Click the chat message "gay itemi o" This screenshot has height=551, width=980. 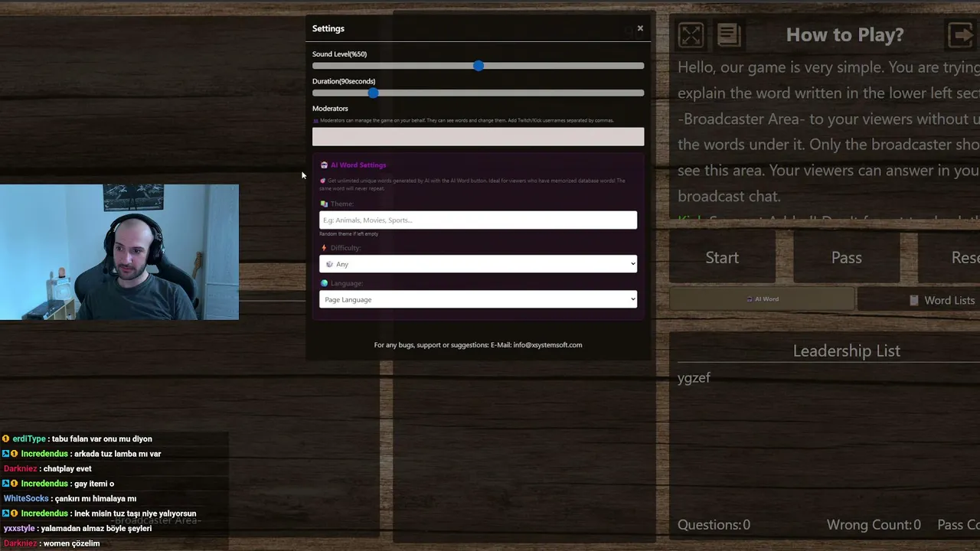point(94,484)
